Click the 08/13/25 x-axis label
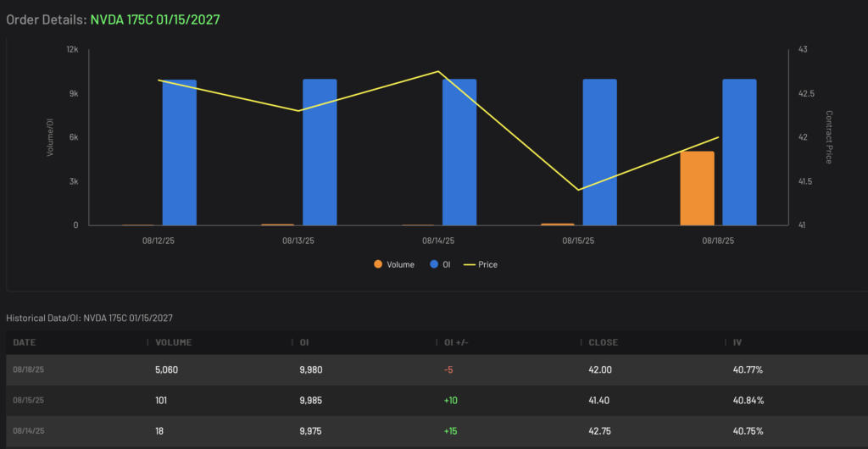The height and width of the screenshot is (449, 868). point(298,241)
